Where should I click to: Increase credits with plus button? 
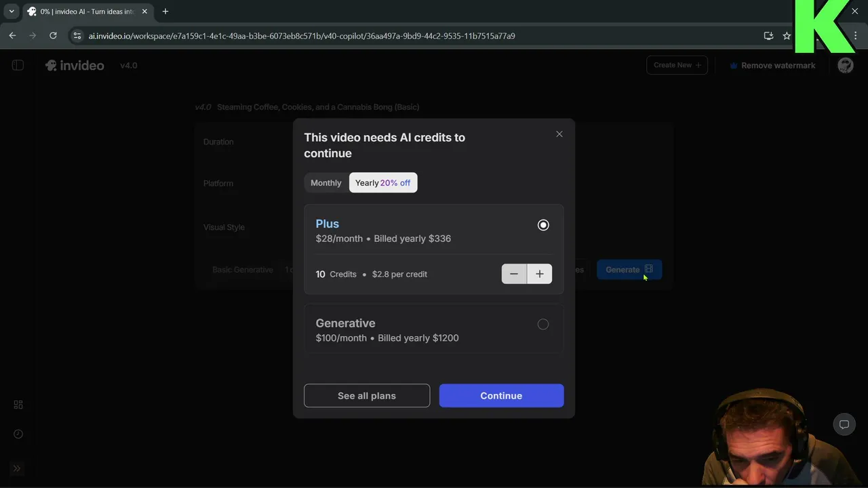[x=540, y=274]
